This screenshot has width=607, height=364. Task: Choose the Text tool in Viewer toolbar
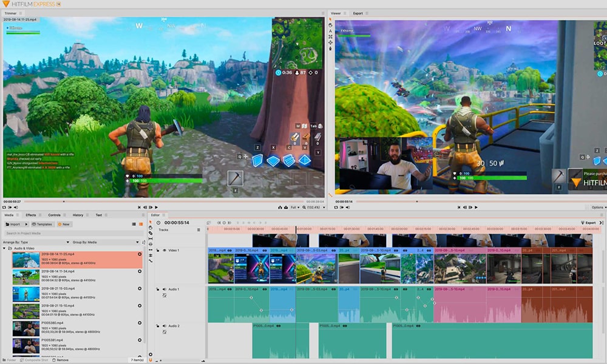pyautogui.click(x=330, y=31)
